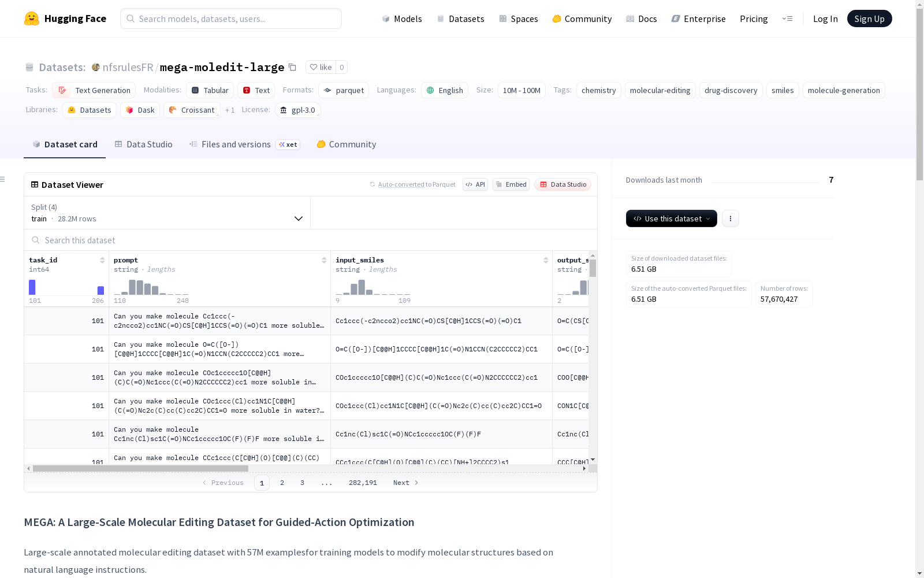Screen dimensions: 924x578
Task: Click the parquet format tag
Action: [344, 90]
